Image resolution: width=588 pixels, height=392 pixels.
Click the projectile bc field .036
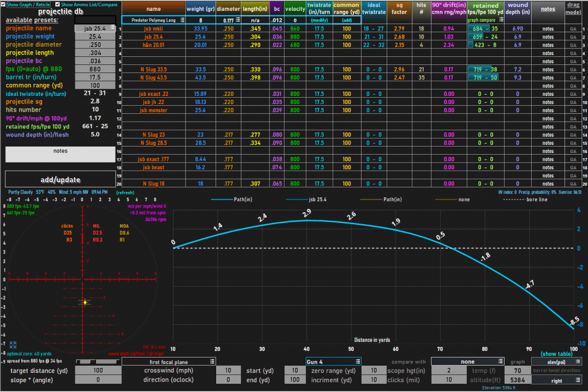click(95, 61)
